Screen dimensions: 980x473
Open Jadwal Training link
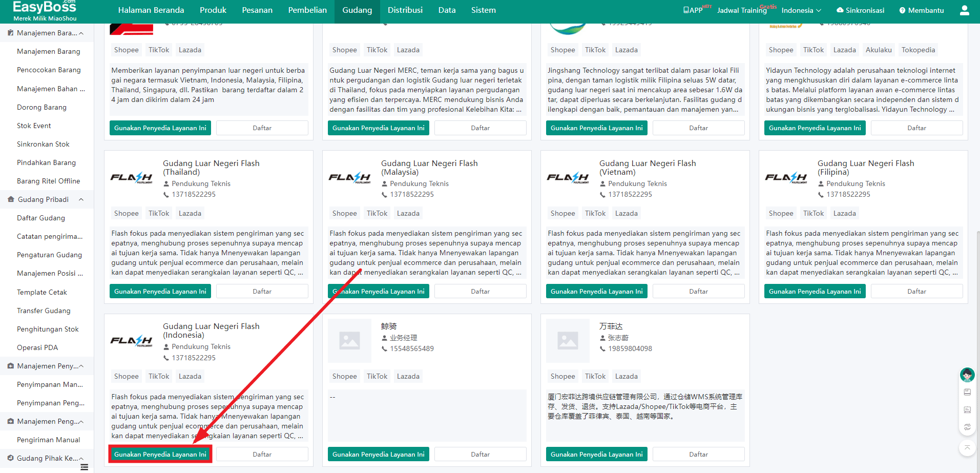pyautogui.click(x=742, y=10)
